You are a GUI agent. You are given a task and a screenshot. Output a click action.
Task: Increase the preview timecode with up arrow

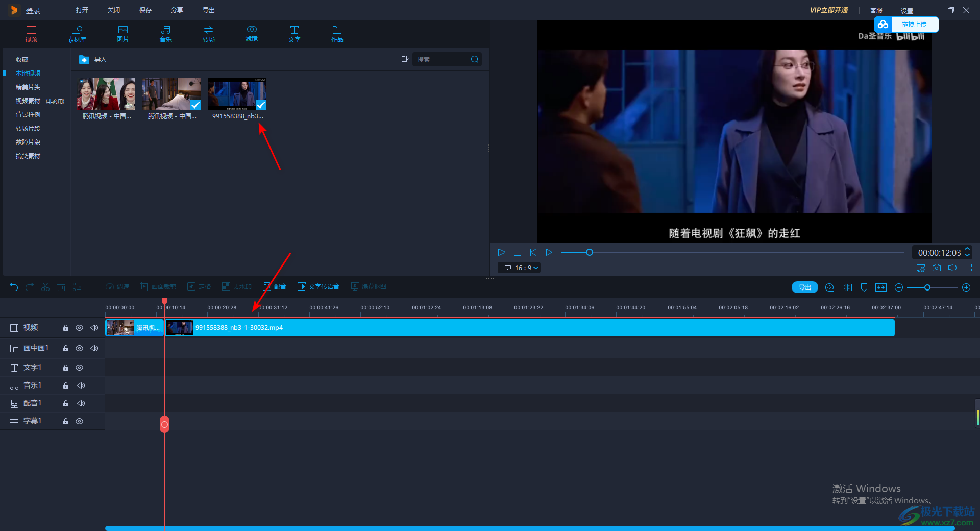click(967, 249)
